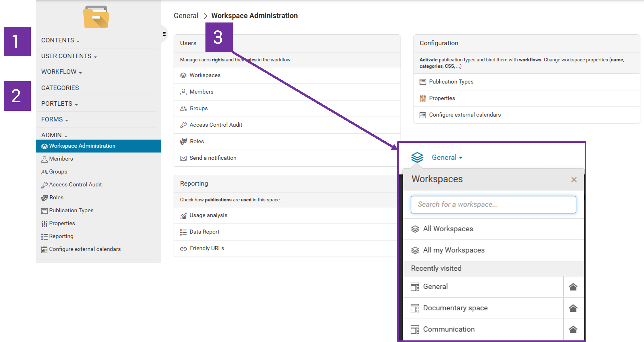Expand the PORTLETS menu

[x=60, y=103]
